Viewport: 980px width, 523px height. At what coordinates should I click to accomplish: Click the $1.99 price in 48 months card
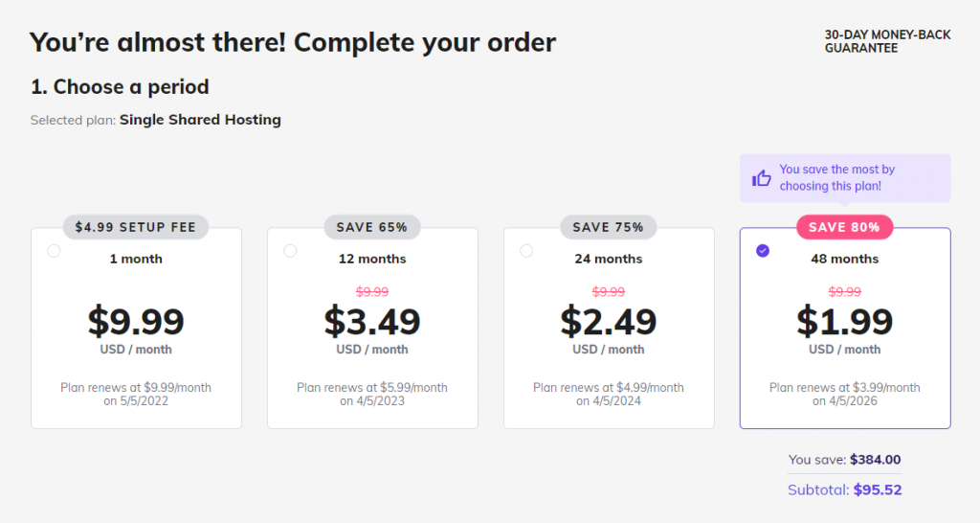[x=844, y=322]
